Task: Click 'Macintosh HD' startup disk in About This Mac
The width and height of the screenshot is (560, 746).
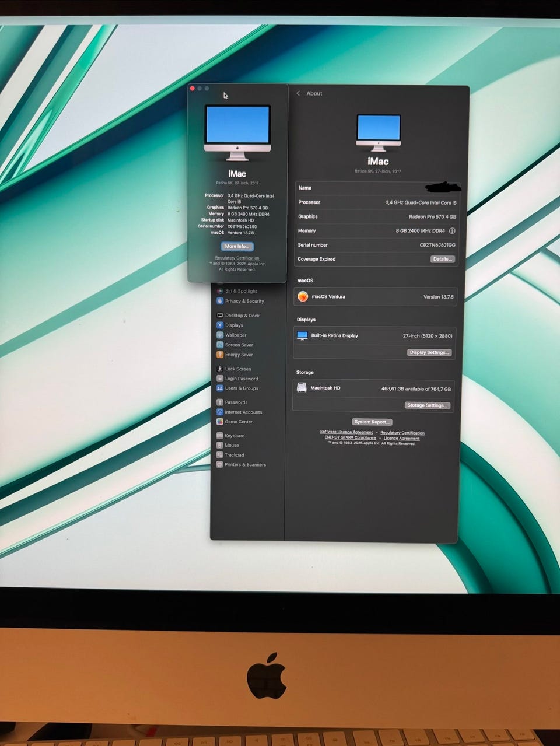Action: [x=240, y=220]
